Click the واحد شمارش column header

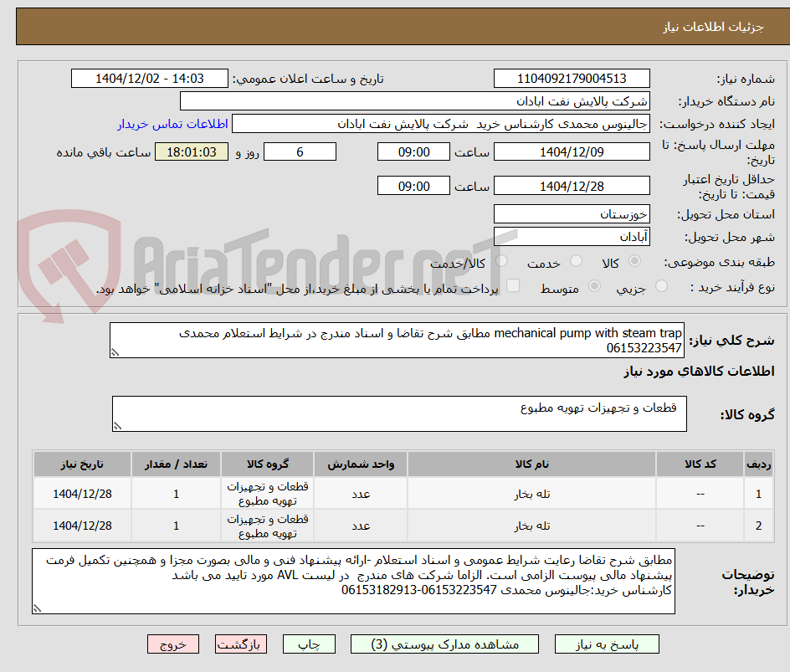pyautogui.click(x=361, y=464)
